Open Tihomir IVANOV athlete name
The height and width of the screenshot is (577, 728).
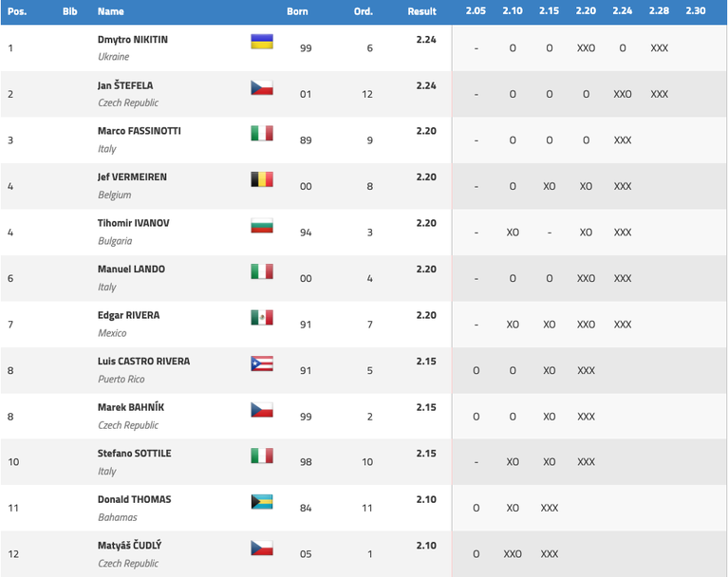pos(133,223)
